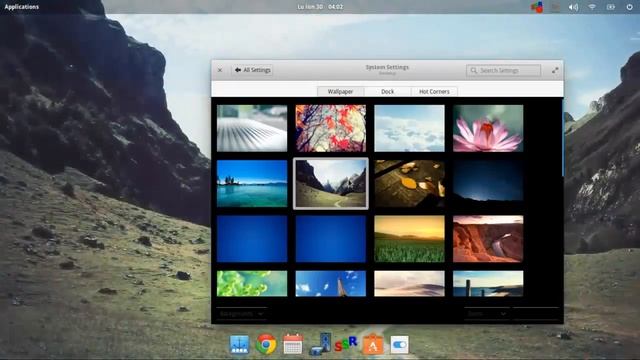Select the sand dunes wallpaper

coord(409,283)
